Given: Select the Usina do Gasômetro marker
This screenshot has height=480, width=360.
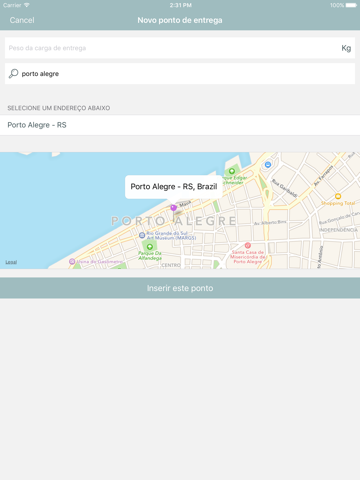Looking at the screenshot, I should pyautogui.click(x=72, y=261).
